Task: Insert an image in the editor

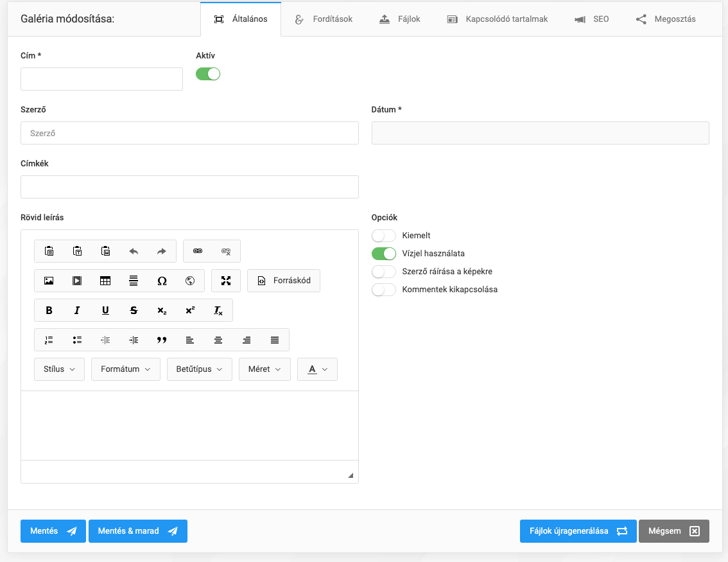Action: coord(49,281)
